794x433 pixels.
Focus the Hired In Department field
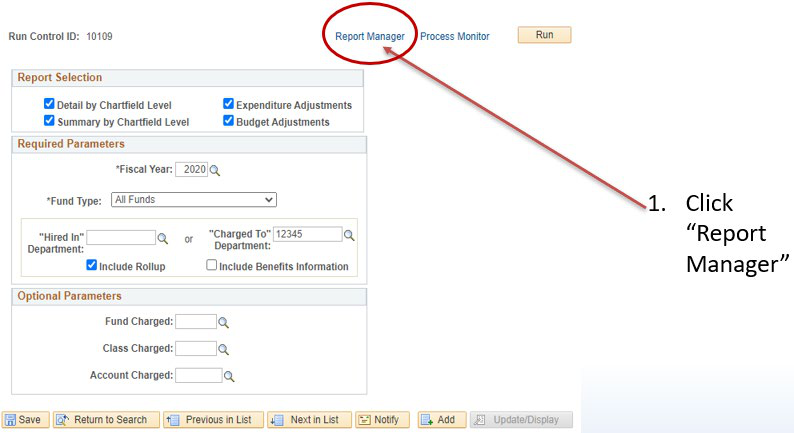coord(121,238)
